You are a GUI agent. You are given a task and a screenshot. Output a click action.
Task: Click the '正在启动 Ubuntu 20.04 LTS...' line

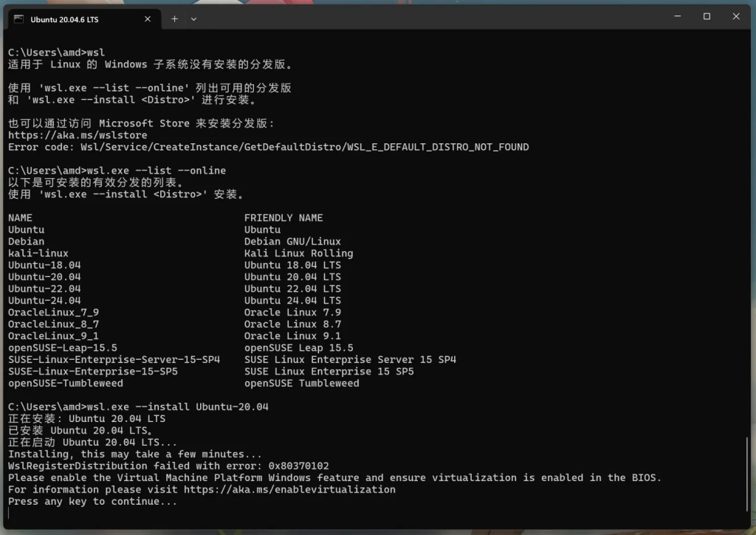tap(92, 443)
